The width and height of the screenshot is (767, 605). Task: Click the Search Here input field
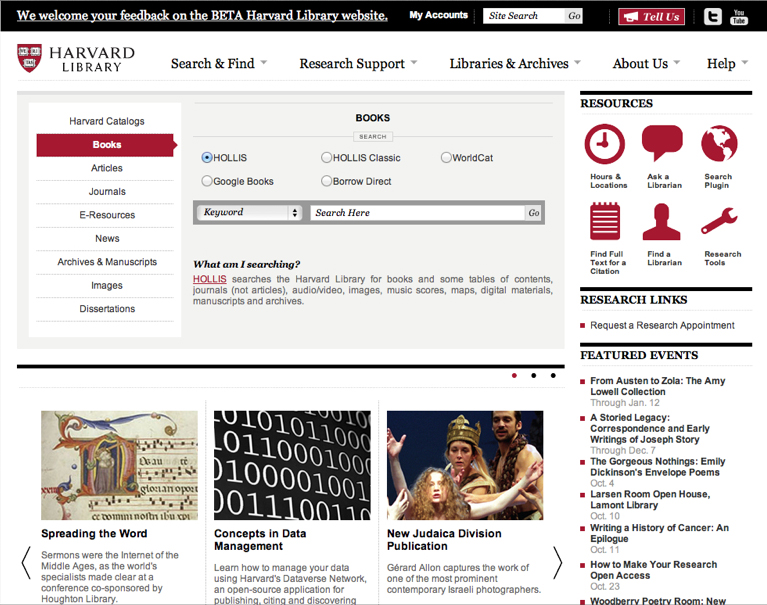[418, 213]
